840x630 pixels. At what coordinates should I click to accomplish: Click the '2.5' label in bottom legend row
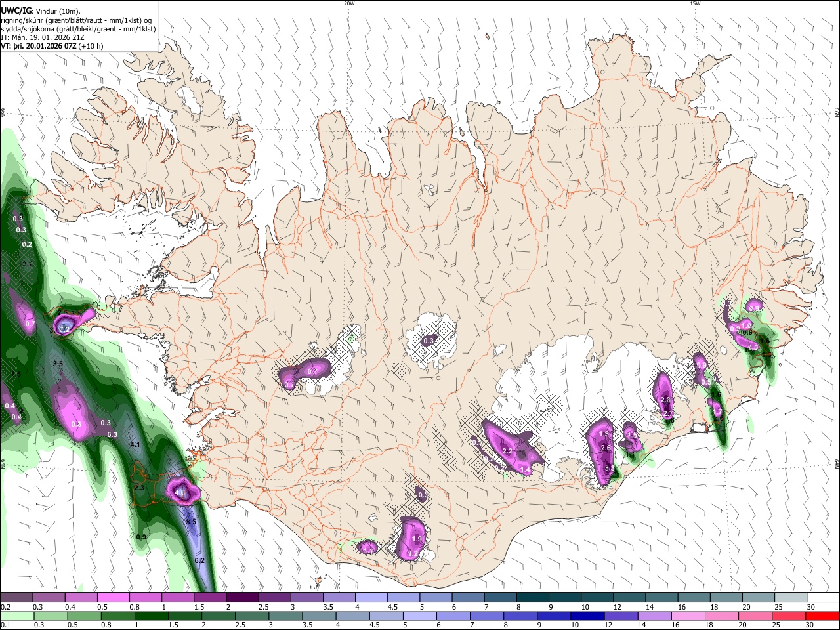(240, 625)
